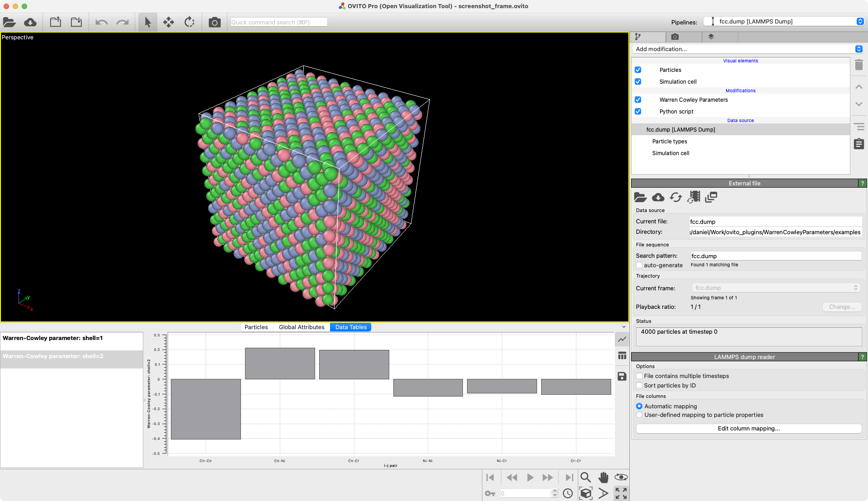
Task: Click the zoom magnifier tool
Action: (585, 477)
